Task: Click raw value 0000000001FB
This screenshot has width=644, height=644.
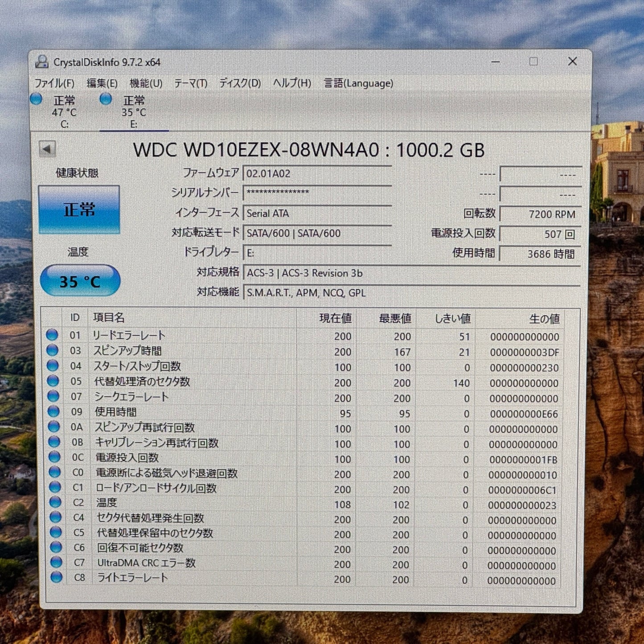Action: coord(523,460)
